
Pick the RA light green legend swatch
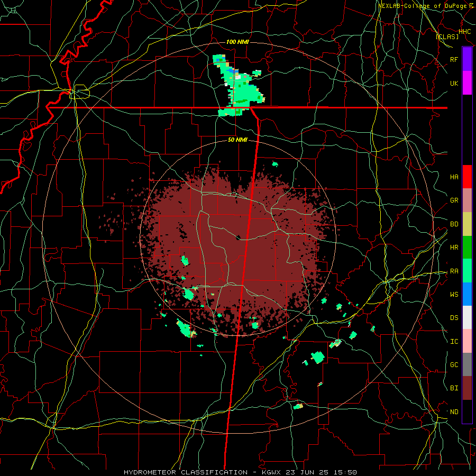click(x=467, y=271)
